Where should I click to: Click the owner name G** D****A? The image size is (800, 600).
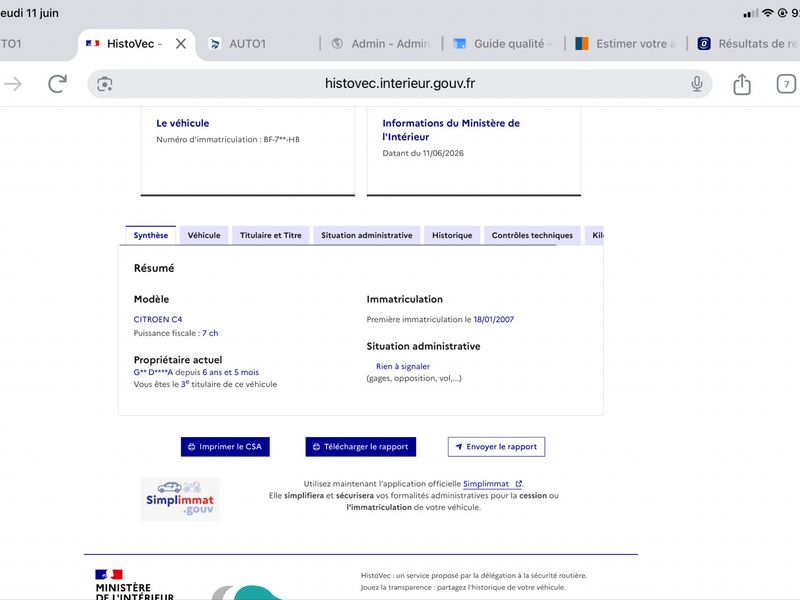tap(153, 372)
